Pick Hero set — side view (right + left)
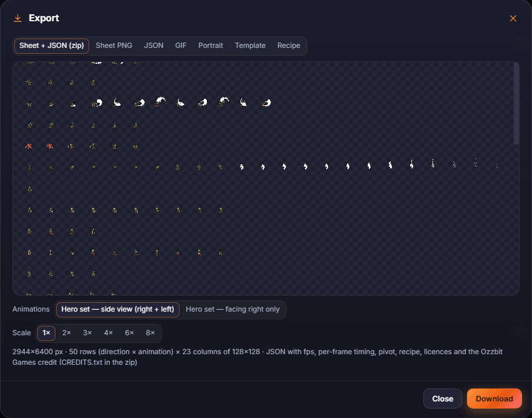The width and height of the screenshot is (532, 418). (x=118, y=309)
